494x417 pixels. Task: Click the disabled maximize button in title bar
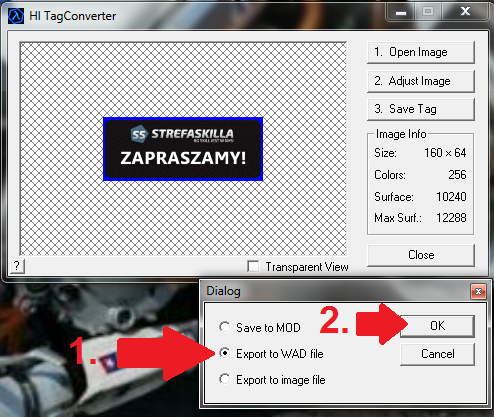428,13
